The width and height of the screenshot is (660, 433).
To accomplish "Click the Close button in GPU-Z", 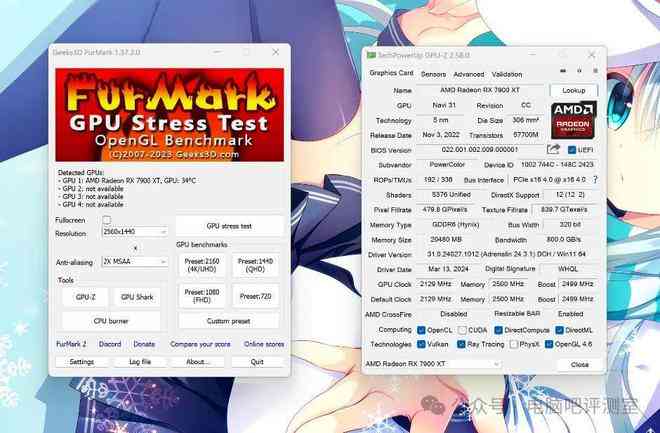I will pos(579,364).
